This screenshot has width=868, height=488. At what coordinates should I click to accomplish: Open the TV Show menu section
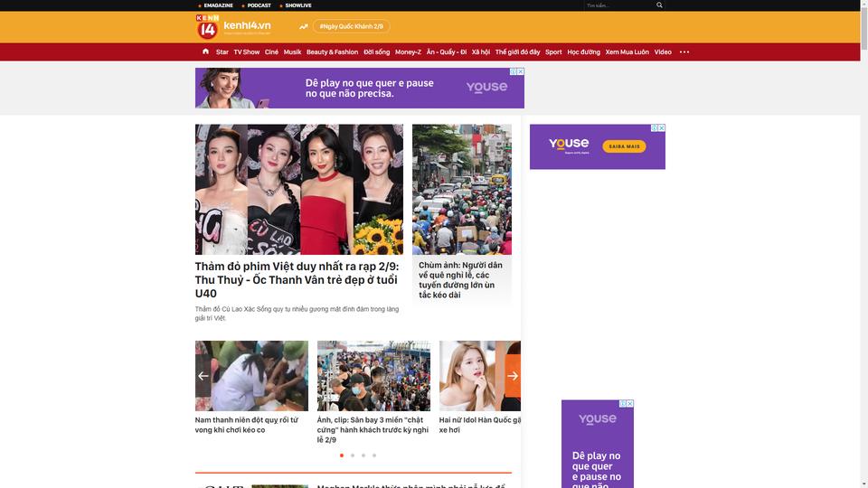[x=246, y=52]
